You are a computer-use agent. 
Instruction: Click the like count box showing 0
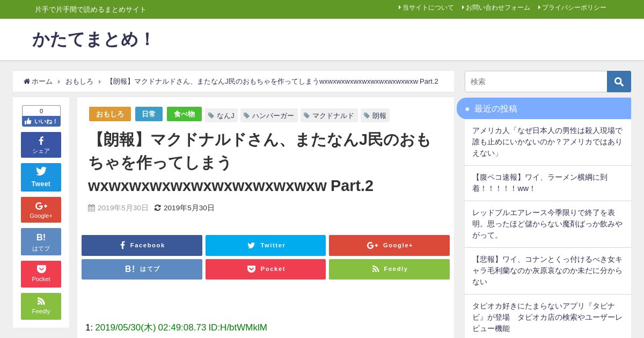41,111
